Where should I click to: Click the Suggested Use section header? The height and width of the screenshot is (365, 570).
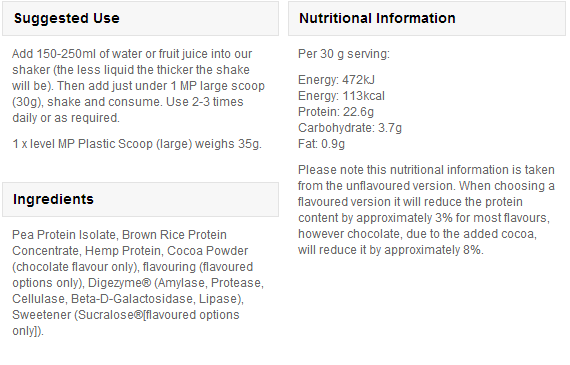pos(140,19)
